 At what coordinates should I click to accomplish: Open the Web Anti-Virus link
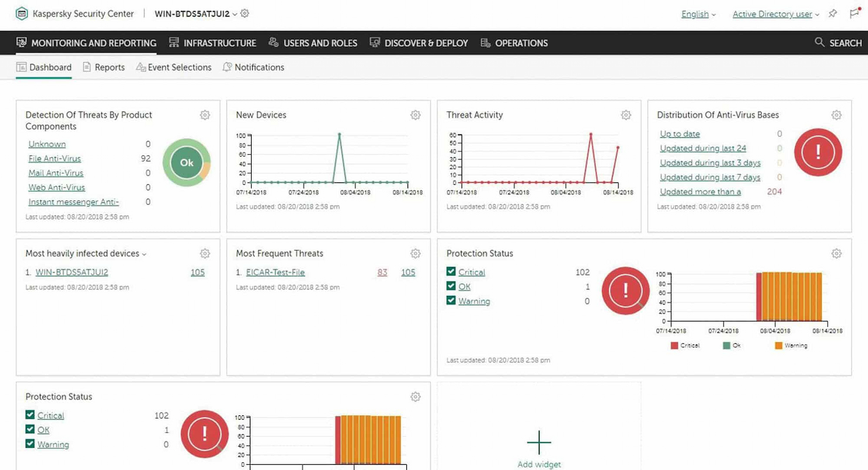tap(57, 187)
